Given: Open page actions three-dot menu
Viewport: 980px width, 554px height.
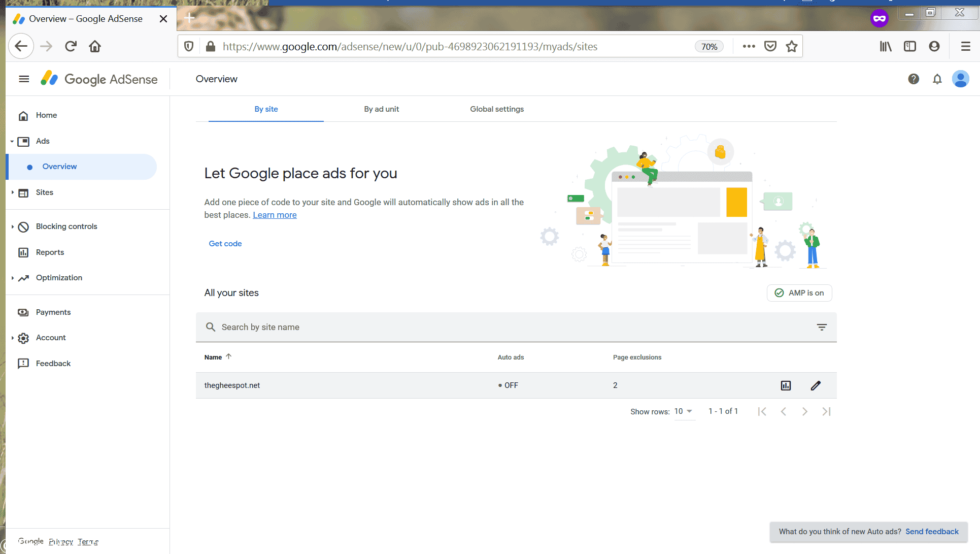Looking at the screenshot, I should tap(749, 46).
